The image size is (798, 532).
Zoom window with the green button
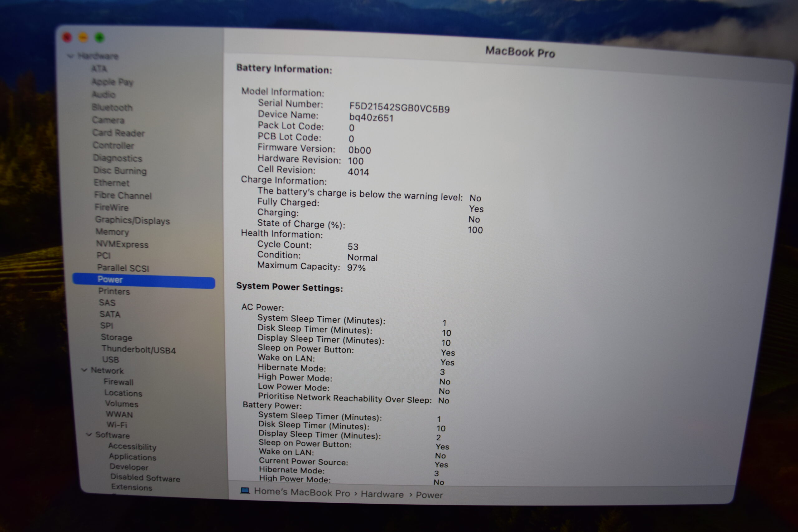[99, 37]
